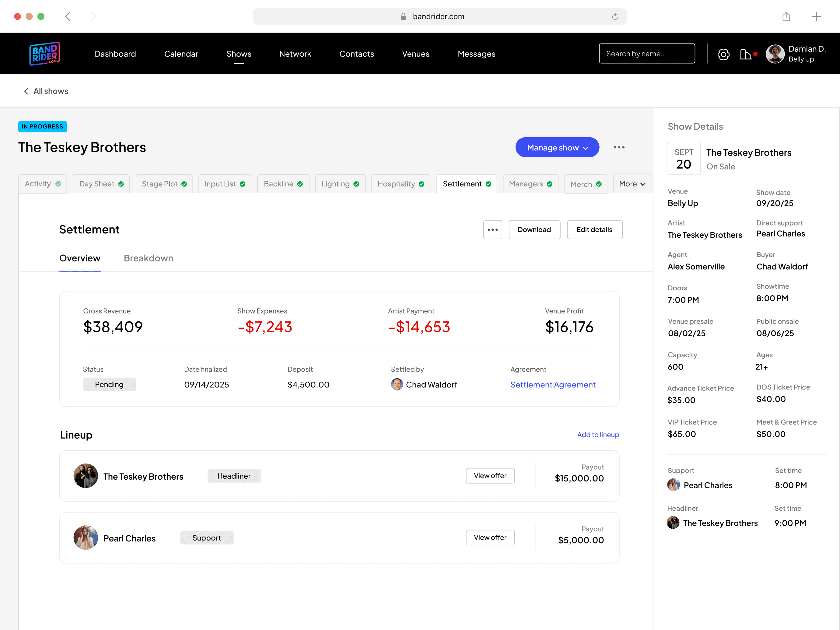Viewport: 840px width, 630px height.
Task: Click the Search by name field
Action: point(646,54)
